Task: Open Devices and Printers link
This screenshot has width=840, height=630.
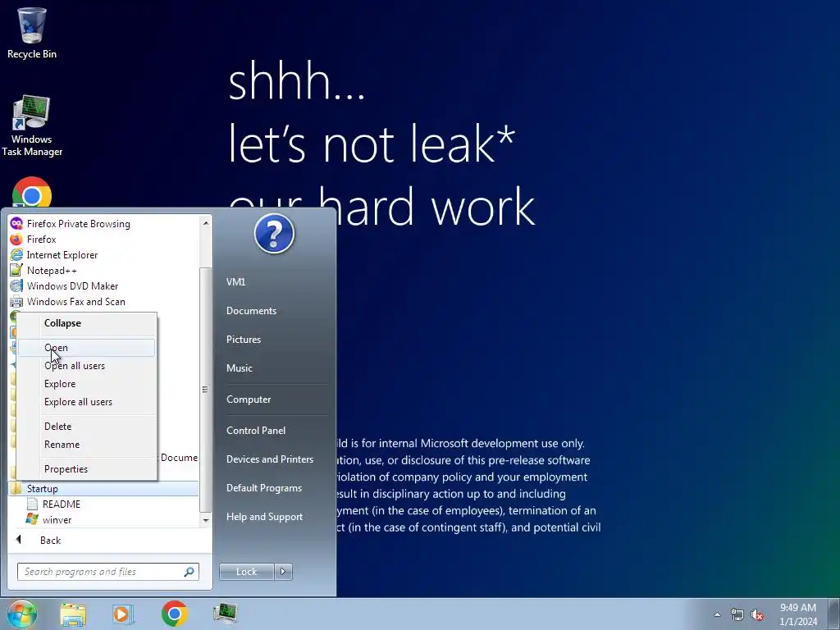Action: point(270,459)
